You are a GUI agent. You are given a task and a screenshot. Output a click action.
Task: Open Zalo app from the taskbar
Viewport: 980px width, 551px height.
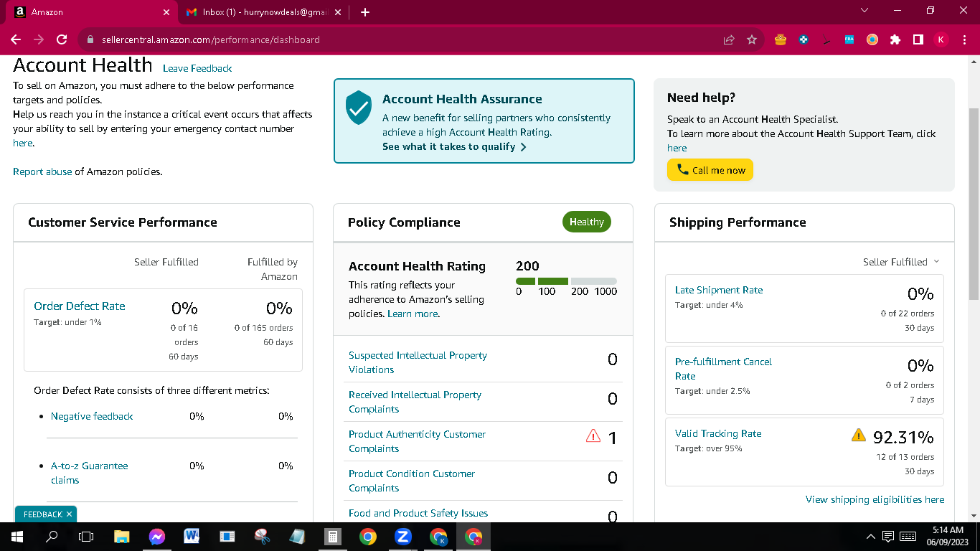pos(402,537)
